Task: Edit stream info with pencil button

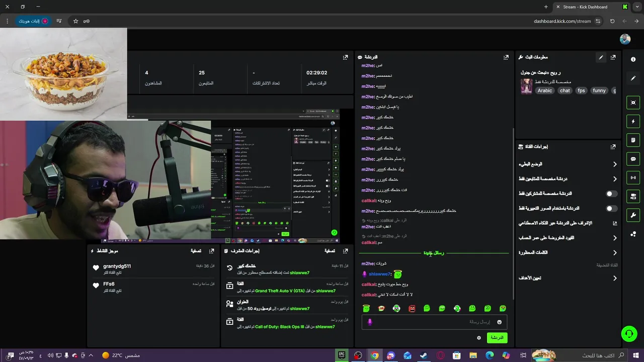Action: (x=601, y=57)
